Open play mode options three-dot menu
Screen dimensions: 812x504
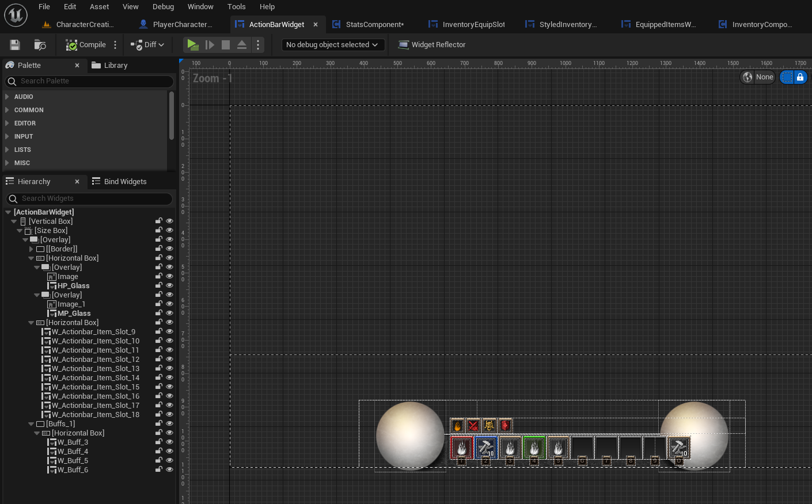(258, 45)
